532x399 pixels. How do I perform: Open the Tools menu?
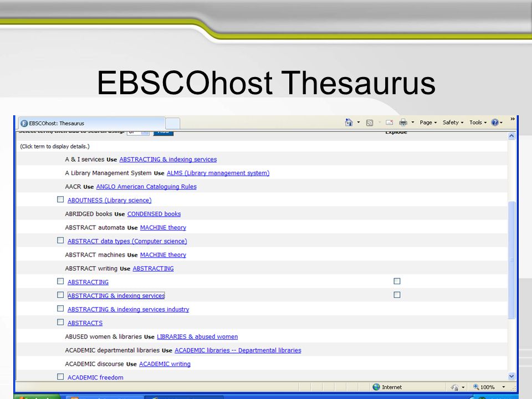[x=478, y=122]
